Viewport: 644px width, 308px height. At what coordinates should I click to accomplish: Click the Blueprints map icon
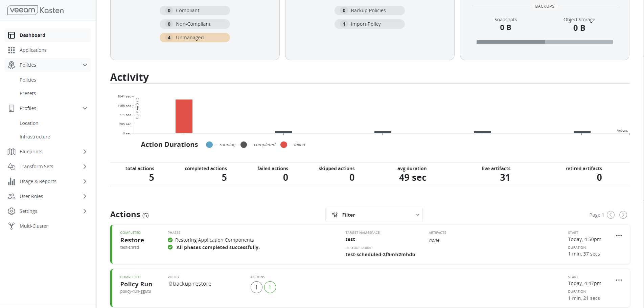(11, 152)
